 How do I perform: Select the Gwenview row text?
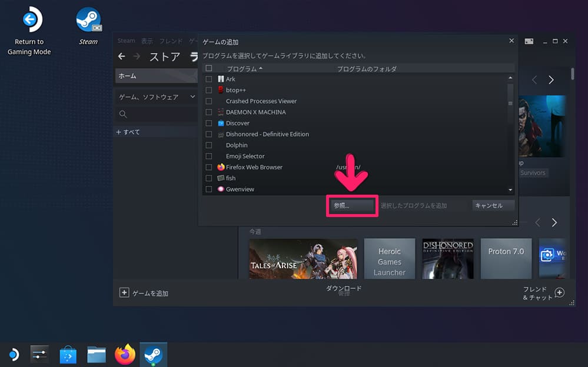[x=240, y=189]
